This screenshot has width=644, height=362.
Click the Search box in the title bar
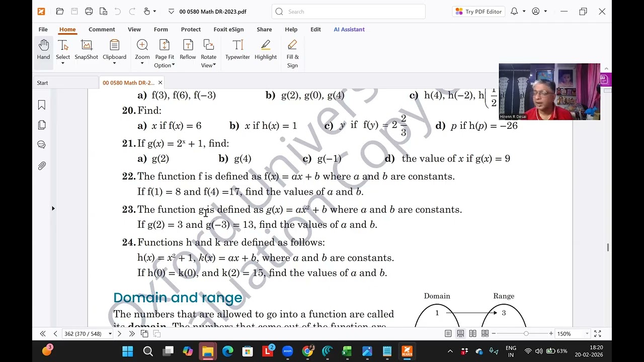tap(348, 12)
